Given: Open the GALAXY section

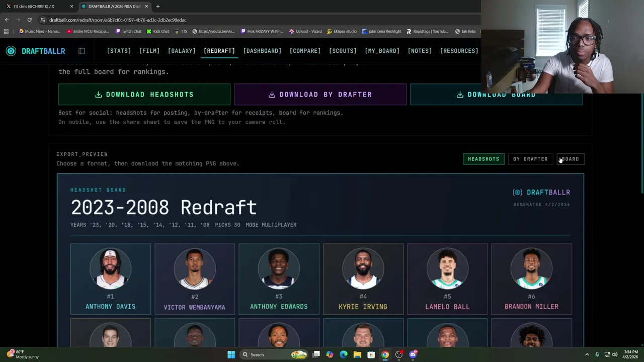Looking at the screenshot, I should pos(182,51).
